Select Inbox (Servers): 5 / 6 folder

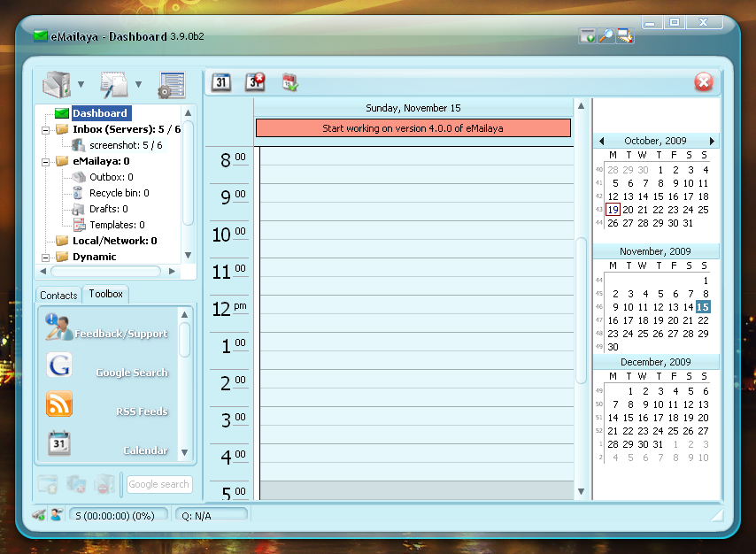(127, 129)
